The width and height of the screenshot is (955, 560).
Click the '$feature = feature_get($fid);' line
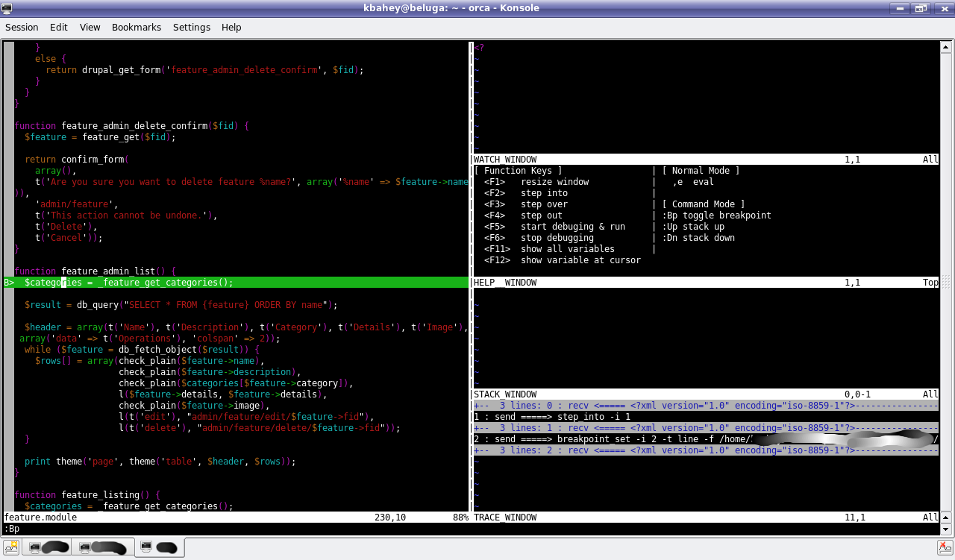click(x=101, y=137)
